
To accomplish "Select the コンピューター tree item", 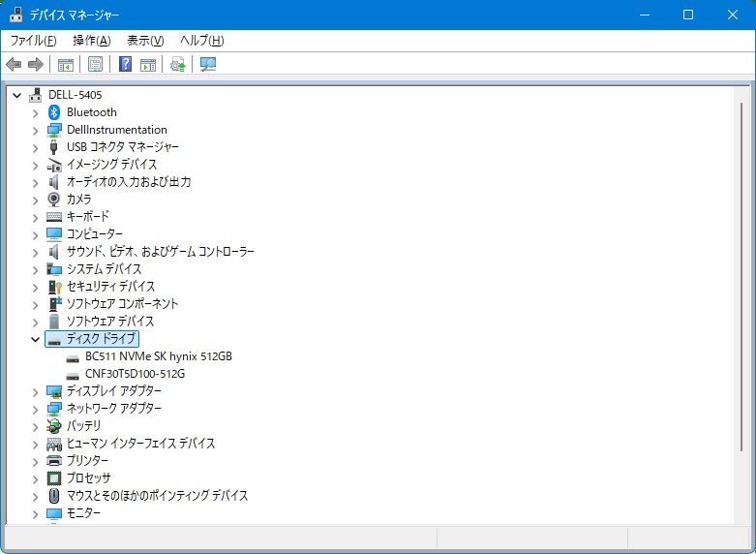I will 95,234.
